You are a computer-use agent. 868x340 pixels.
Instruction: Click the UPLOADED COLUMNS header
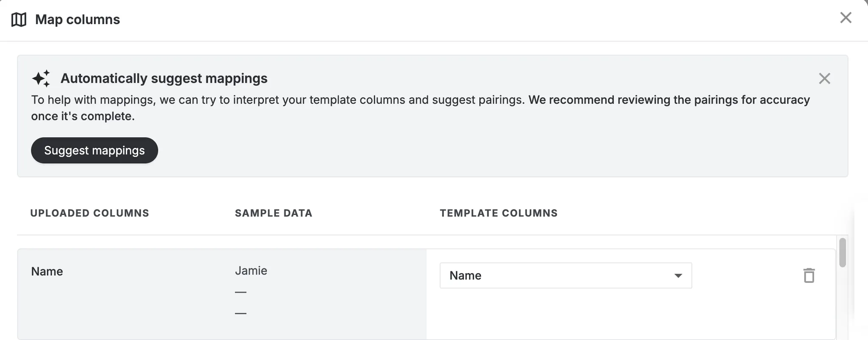[90, 213]
